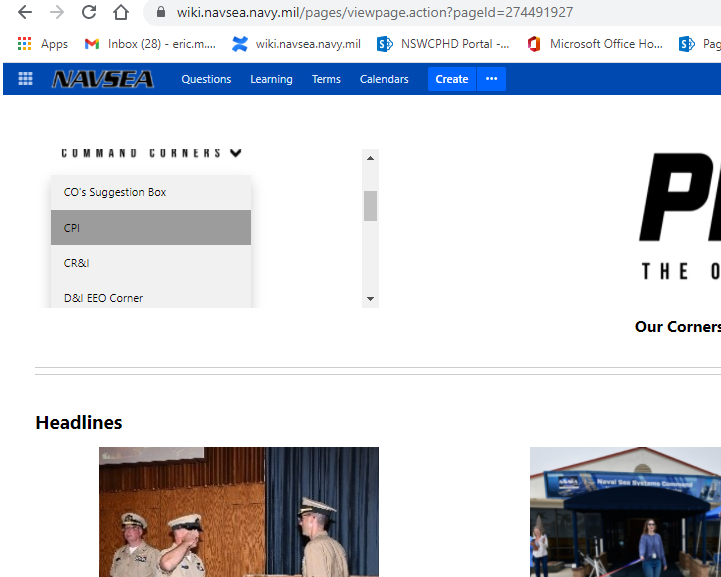Image resolution: width=721 pixels, height=577 pixels.
Task: Select CR&I in Command Corners list
Action: [x=151, y=263]
